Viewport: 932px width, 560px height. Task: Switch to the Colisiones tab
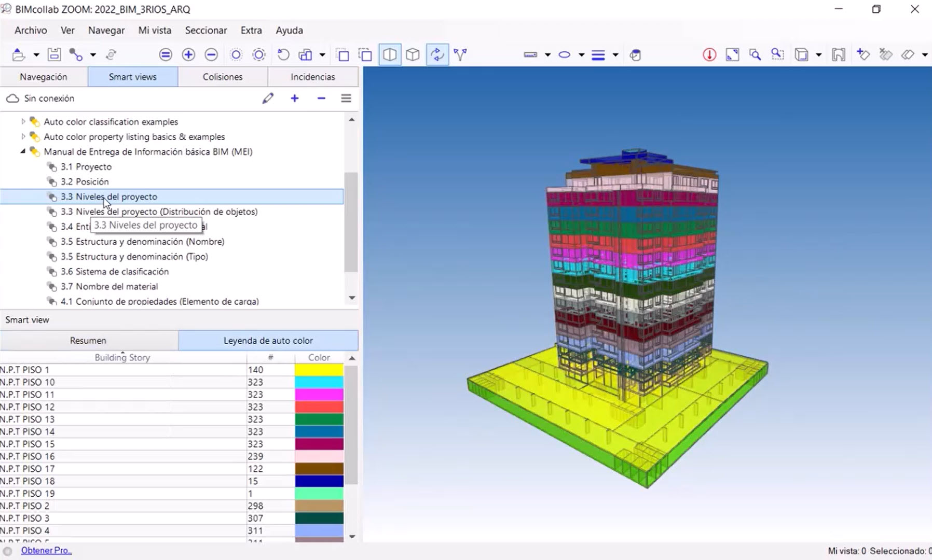tap(223, 77)
